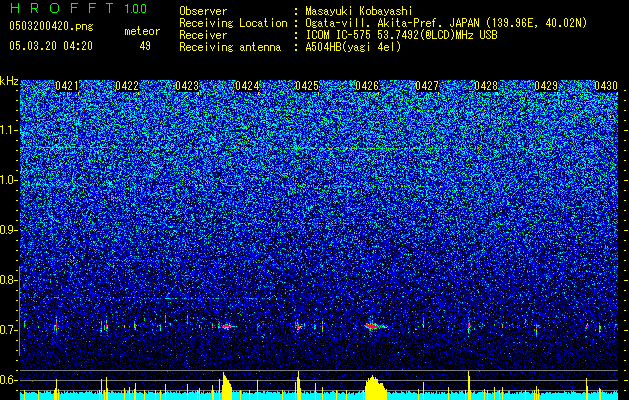Click the 0.9 frequency axis label

[9, 230]
